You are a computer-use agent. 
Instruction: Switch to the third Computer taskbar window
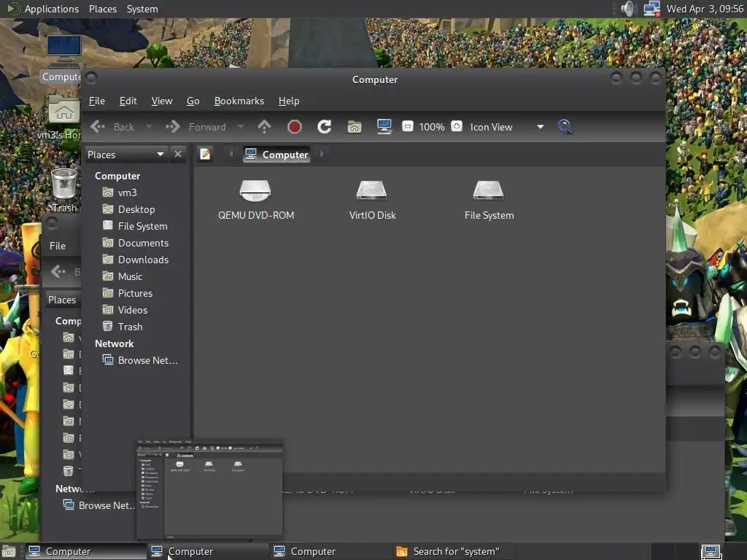click(330, 551)
